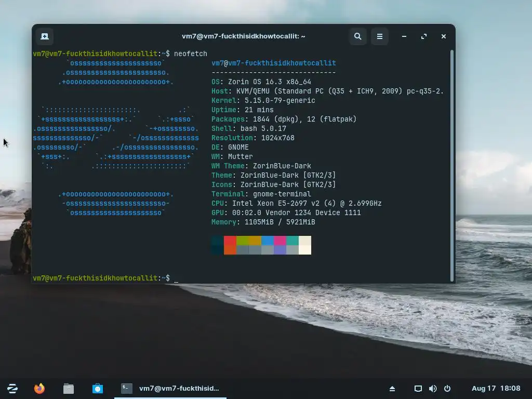
Task: Open the Zorin start menu
Action: click(12, 389)
